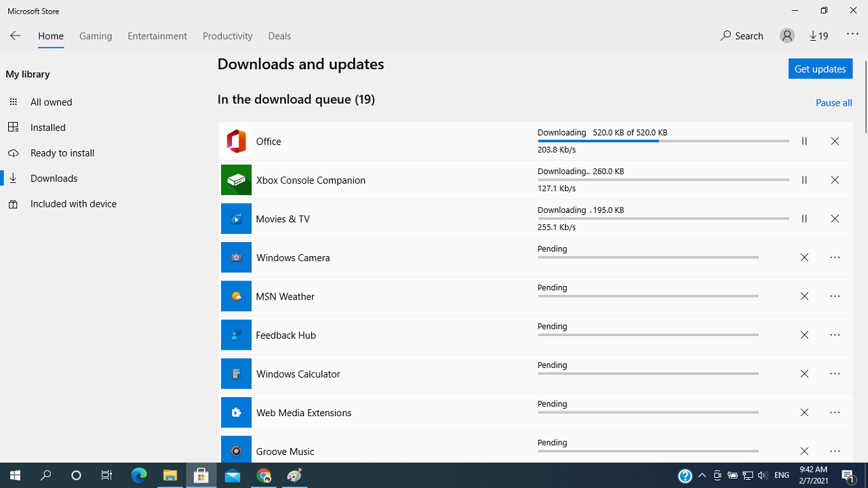Click the Search button
Viewport: 868px width, 488px height.
pyautogui.click(x=742, y=36)
